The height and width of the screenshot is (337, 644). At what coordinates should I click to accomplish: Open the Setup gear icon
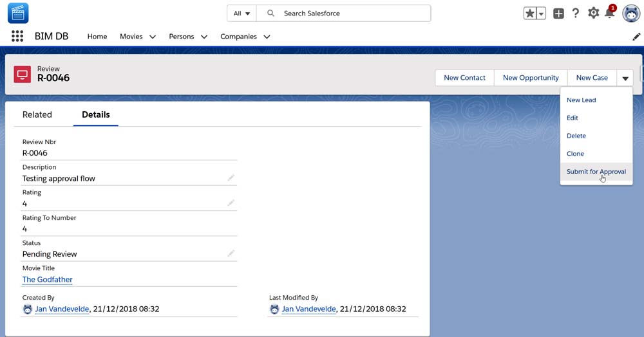[593, 13]
